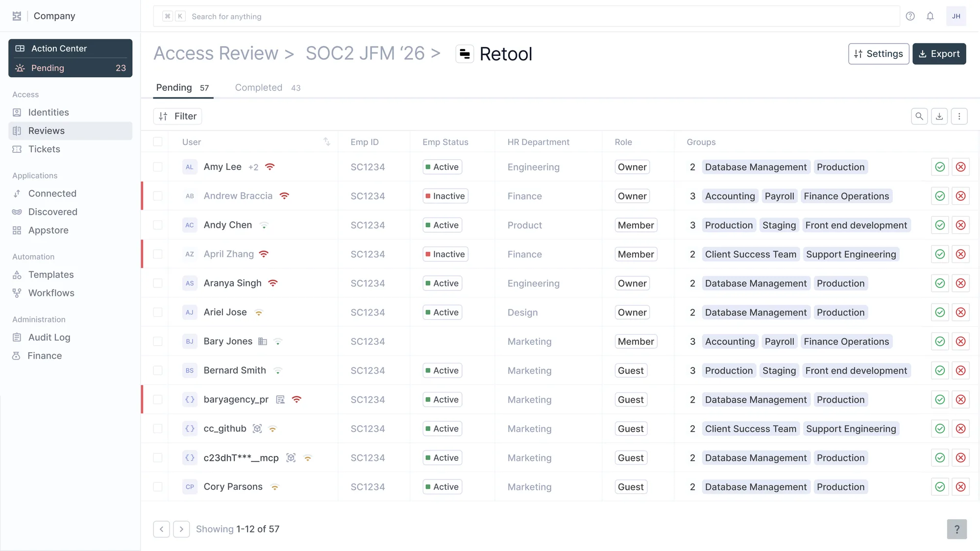
Task: Click the Export button
Action: pyautogui.click(x=939, y=54)
